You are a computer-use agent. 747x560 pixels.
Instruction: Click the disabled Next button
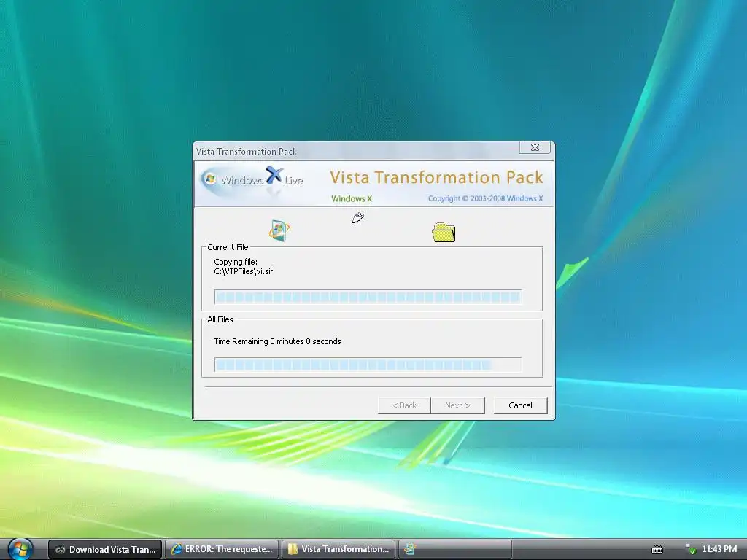tap(457, 405)
